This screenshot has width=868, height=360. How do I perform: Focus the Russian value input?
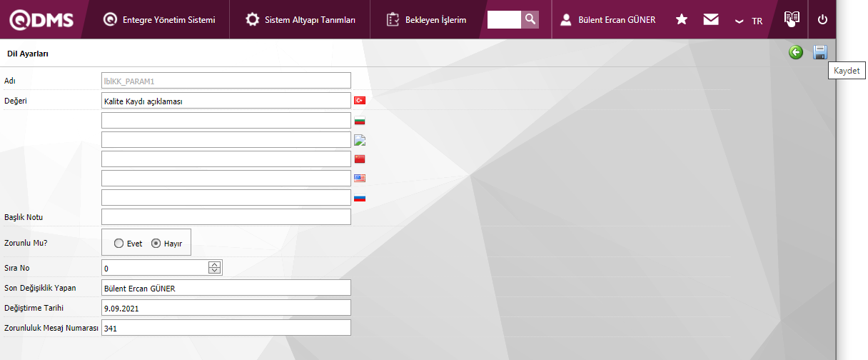226,197
